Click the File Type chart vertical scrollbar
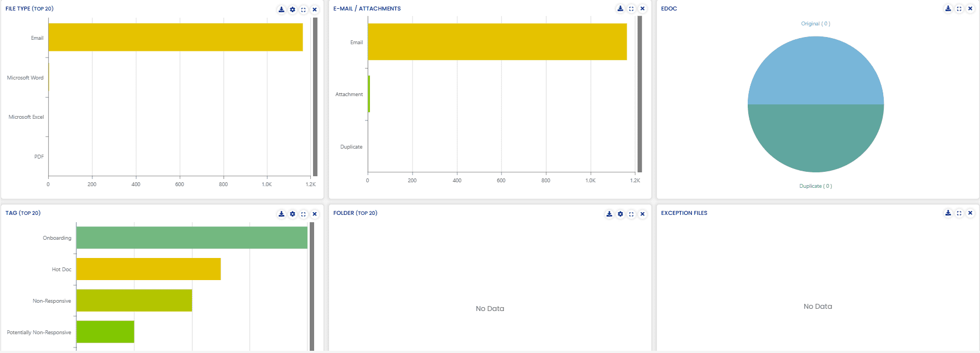Image resolution: width=980 pixels, height=353 pixels. point(315,97)
